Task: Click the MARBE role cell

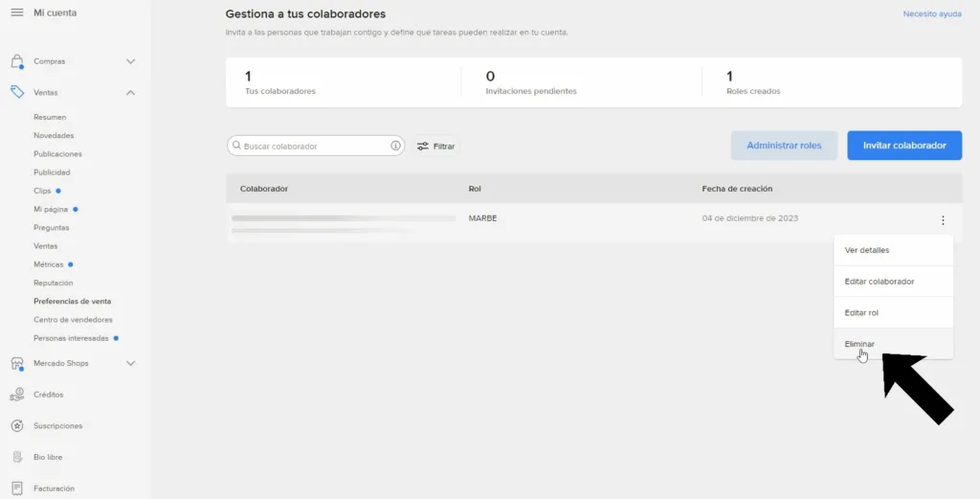Action: tap(482, 218)
